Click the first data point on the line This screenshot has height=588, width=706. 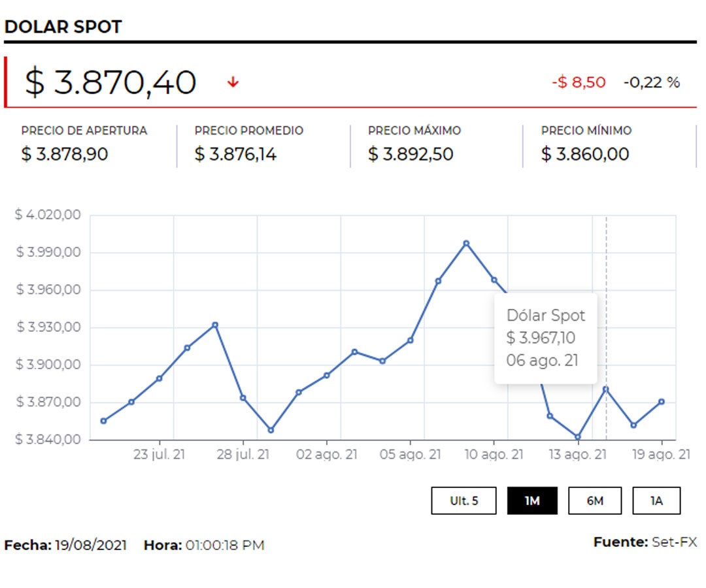tap(103, 421)
